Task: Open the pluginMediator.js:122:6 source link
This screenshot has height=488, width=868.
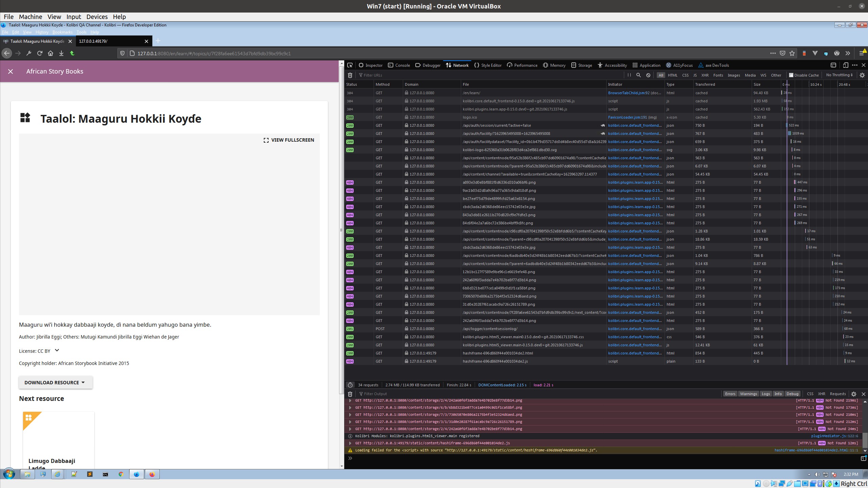Action: (834, 436)
